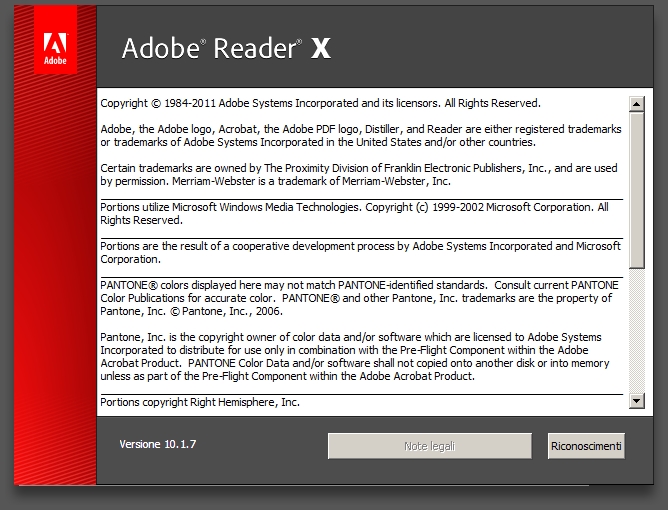Image resolution: width=668 pixels, height=510 pixels.
Task: Click 'Portions copyright Right Hemisphere, Inc.'
Action: point(200,402)
